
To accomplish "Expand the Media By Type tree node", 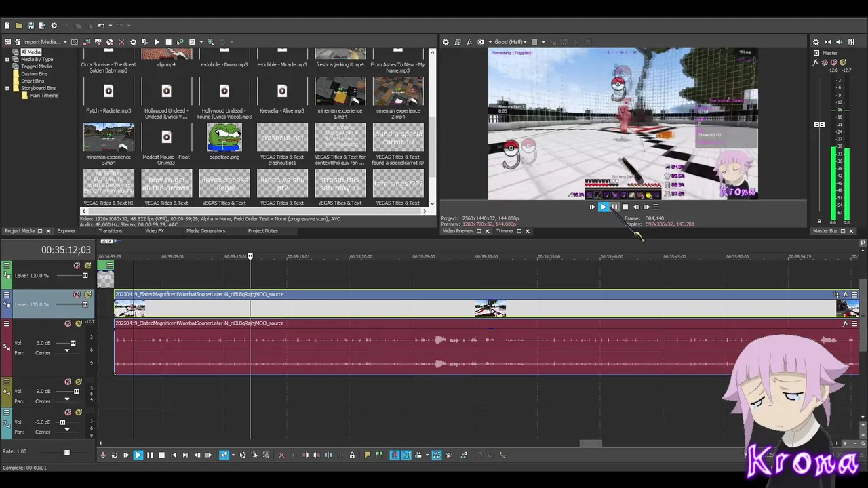I will pos(7,59).
